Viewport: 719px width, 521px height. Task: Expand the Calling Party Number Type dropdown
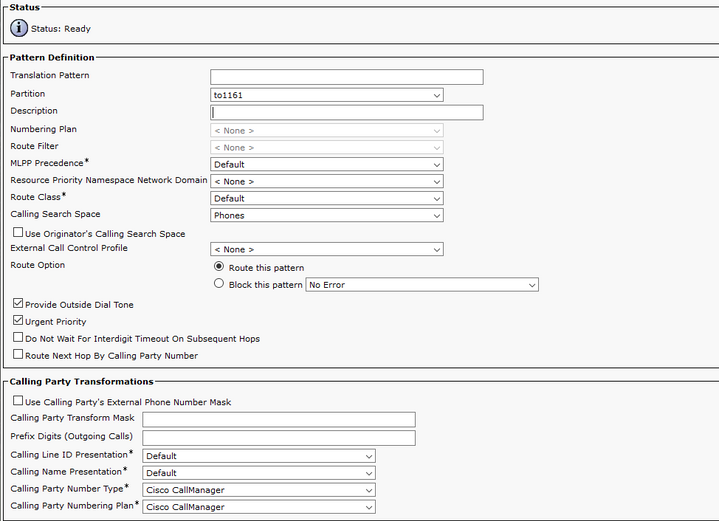259,490
